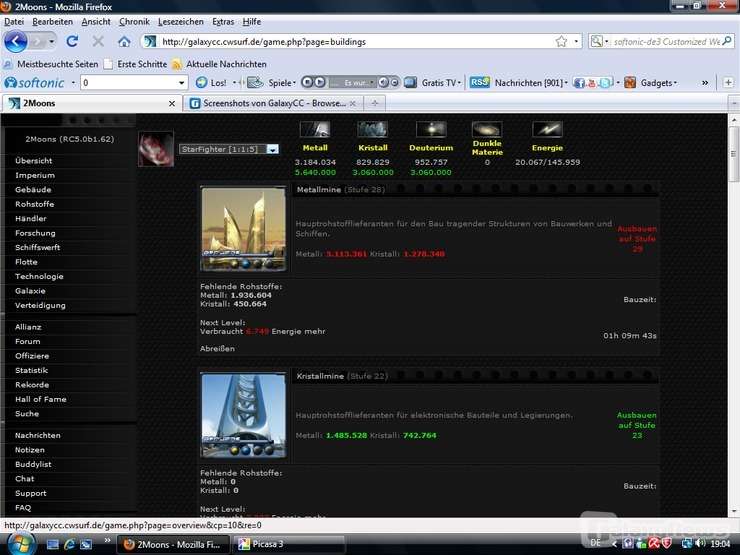Click the planet image next to StarFighter

click(x=156, y=149)
